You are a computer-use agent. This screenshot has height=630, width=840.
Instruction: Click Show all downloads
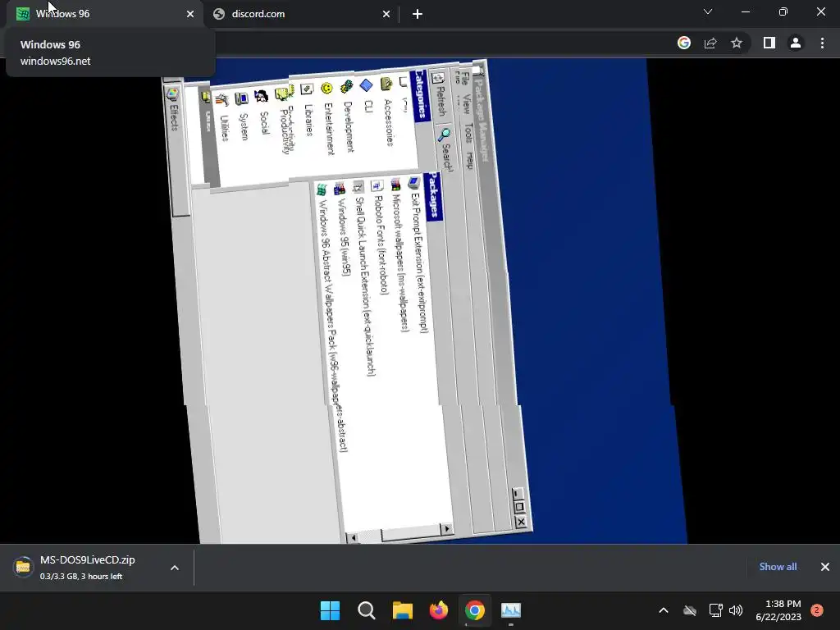point(778,567)
